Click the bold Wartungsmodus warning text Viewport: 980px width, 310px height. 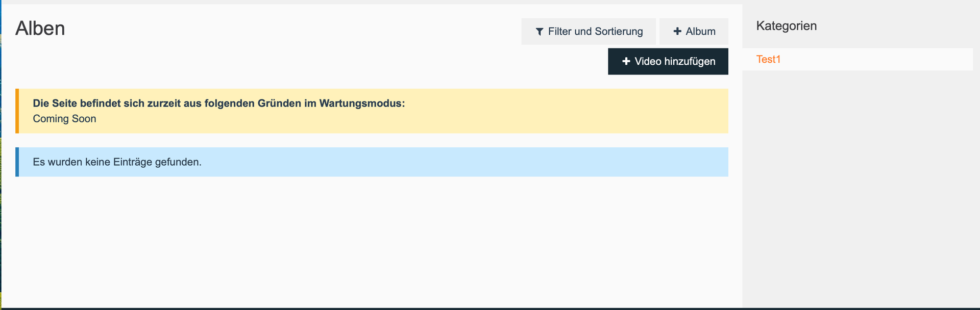point(218,103)
